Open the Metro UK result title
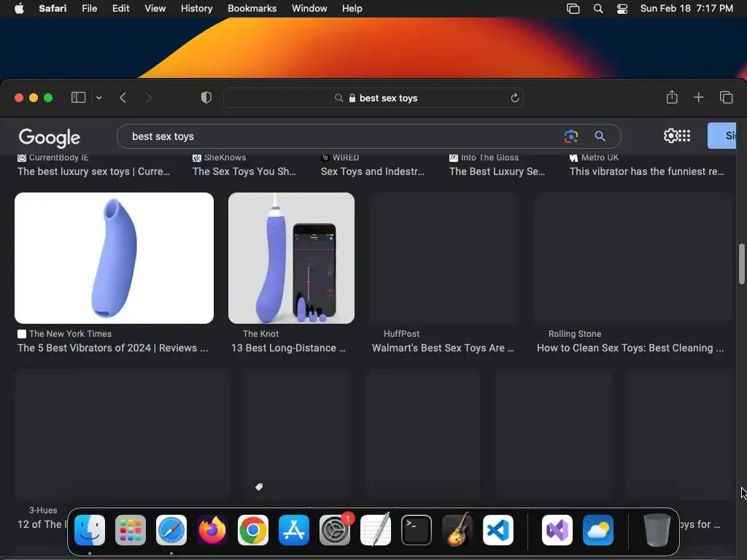Image resolution: width=747 pixels, height=560 pixels. click(646, 171)
